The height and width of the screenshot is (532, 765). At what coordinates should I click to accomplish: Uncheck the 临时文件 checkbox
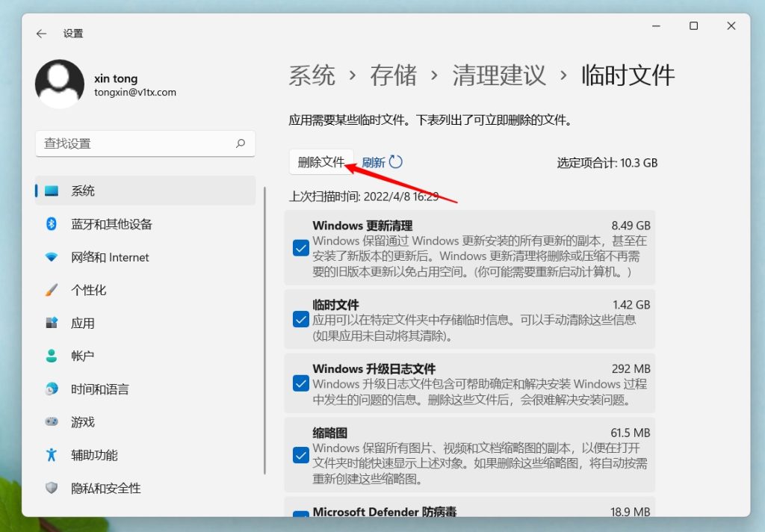[x=301, y=320]
